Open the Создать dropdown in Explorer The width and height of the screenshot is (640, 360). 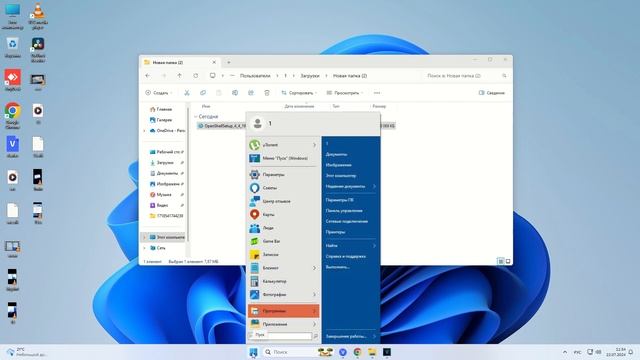tap(158, 93)
